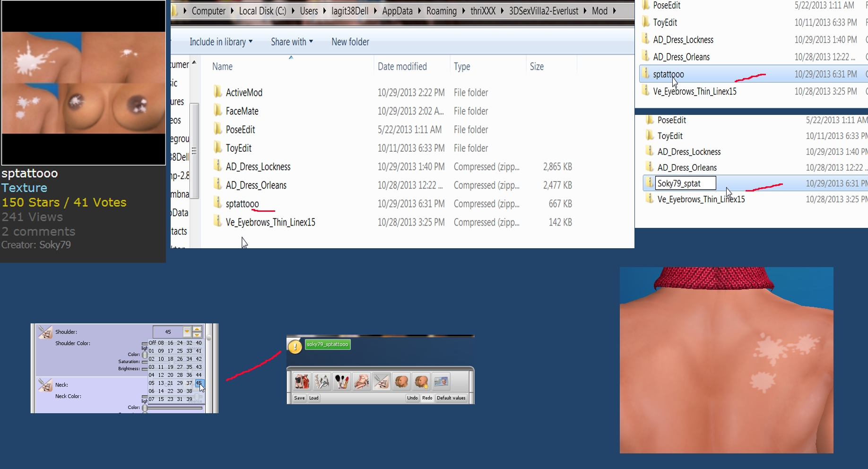Select option 20 in the number grid
Viewport: 868px width, 469px height.
tap(170, 375)
